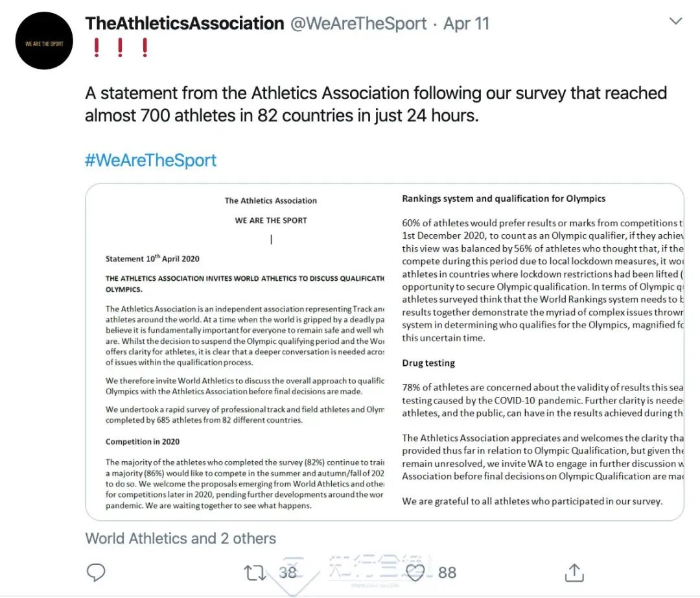Open TheAthleticsAssociation display name
The image size is (700, 598).
tap(185, 24)
